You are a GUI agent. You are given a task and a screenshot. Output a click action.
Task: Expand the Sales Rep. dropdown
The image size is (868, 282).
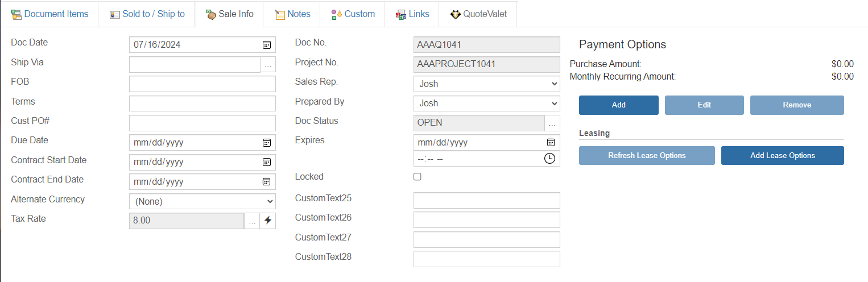487,84
